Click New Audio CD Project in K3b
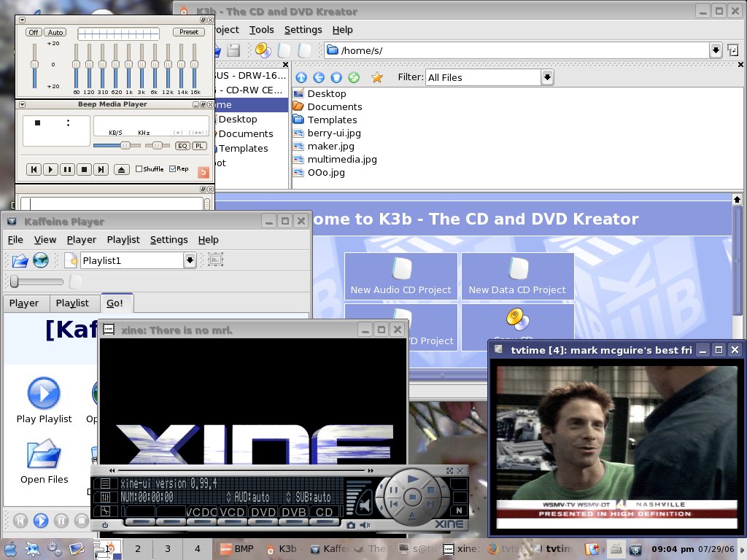747x560 pixels. (x=401, y=276)
